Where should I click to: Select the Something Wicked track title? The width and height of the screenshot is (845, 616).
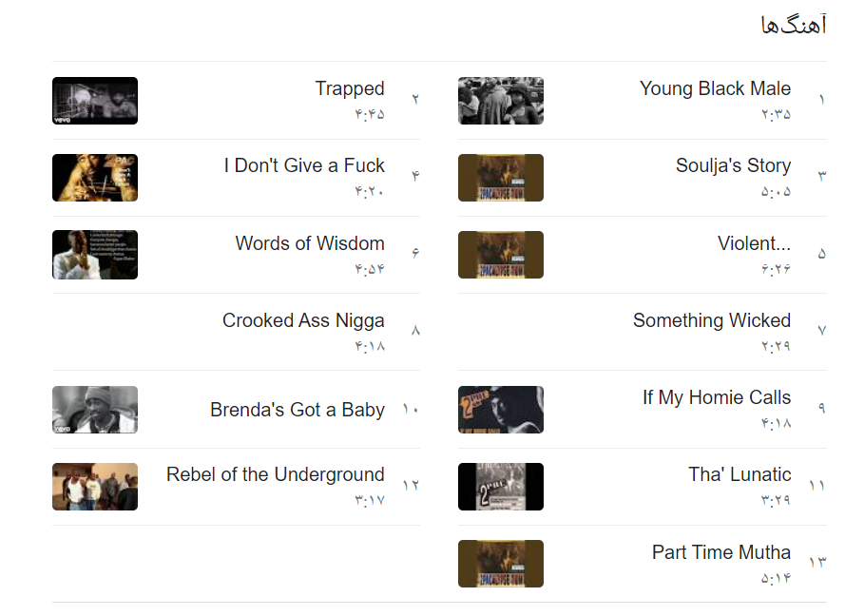coord(711,320)
